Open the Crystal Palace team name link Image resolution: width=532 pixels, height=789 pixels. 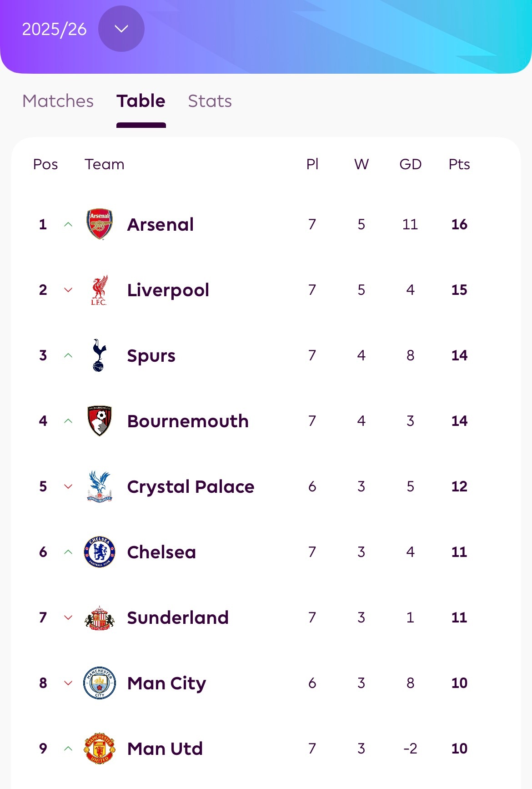pos(191,487)
